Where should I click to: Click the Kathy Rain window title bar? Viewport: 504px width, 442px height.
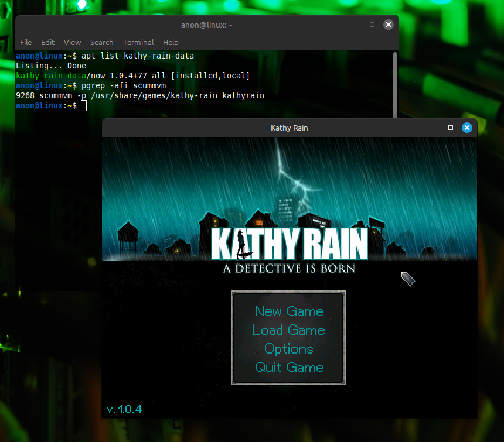click(x=289, y=128)
